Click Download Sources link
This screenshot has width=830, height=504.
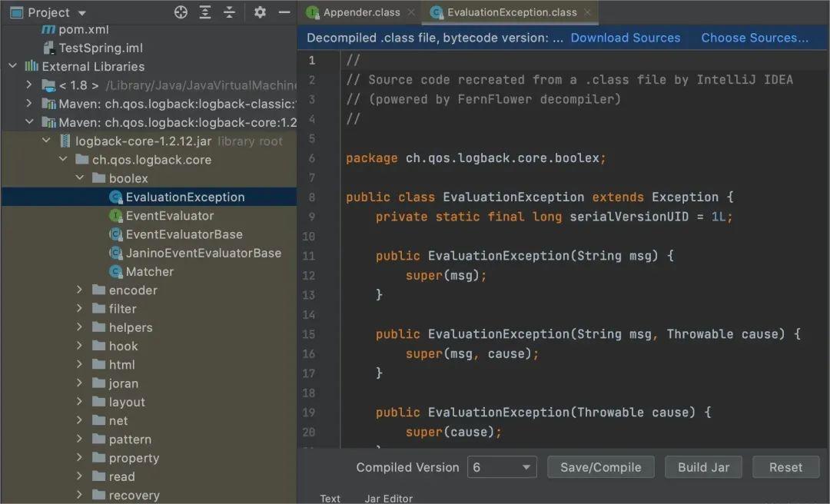pyautogui.click(x=625, y=38)
